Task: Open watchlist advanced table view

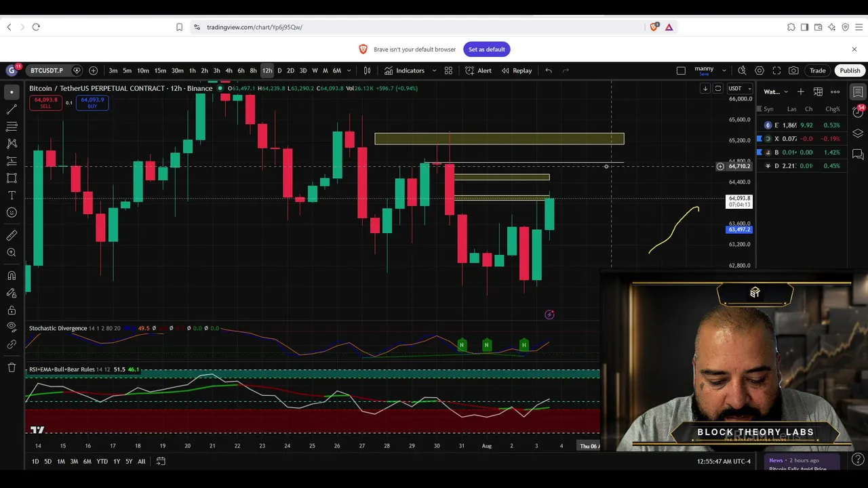Action: click(818, 91)
